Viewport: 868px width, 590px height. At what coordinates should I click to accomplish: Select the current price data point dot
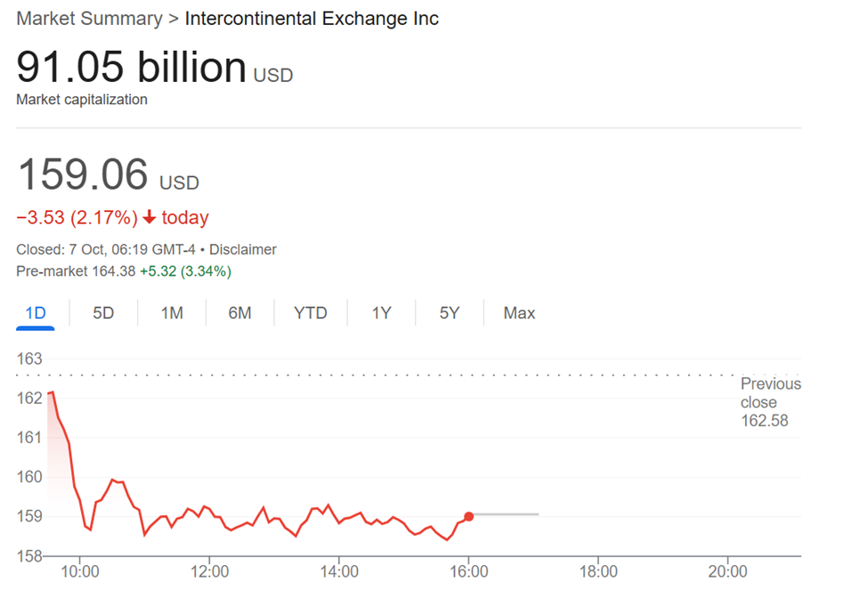(x=469, y=515)
